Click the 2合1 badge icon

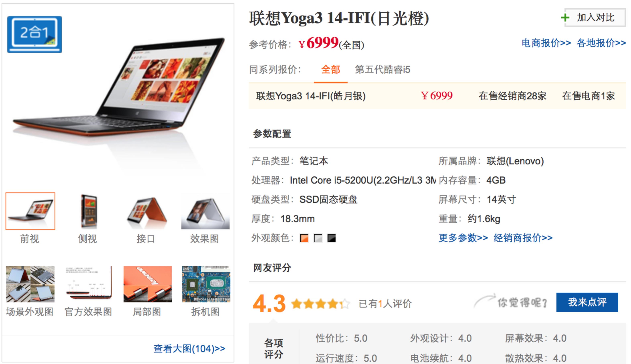(34, 34)
